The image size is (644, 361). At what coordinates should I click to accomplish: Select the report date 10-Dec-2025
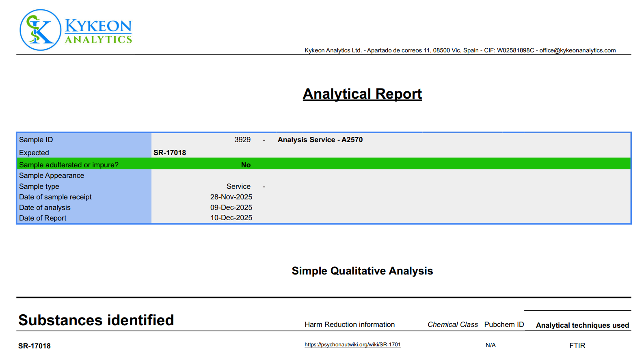(x=231, y=218)
